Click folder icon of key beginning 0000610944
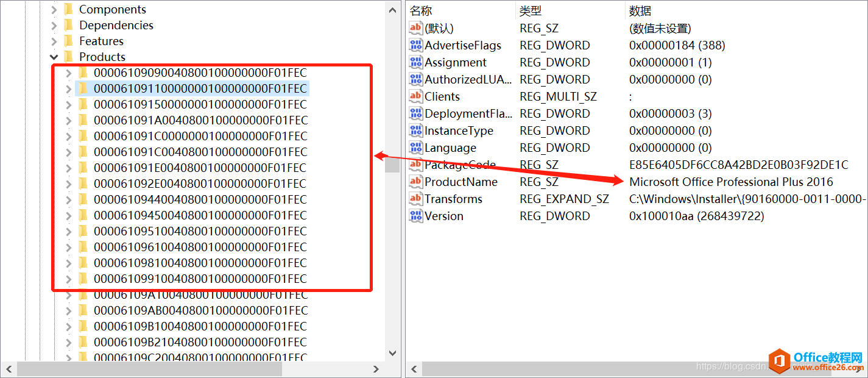 [83, 199]
